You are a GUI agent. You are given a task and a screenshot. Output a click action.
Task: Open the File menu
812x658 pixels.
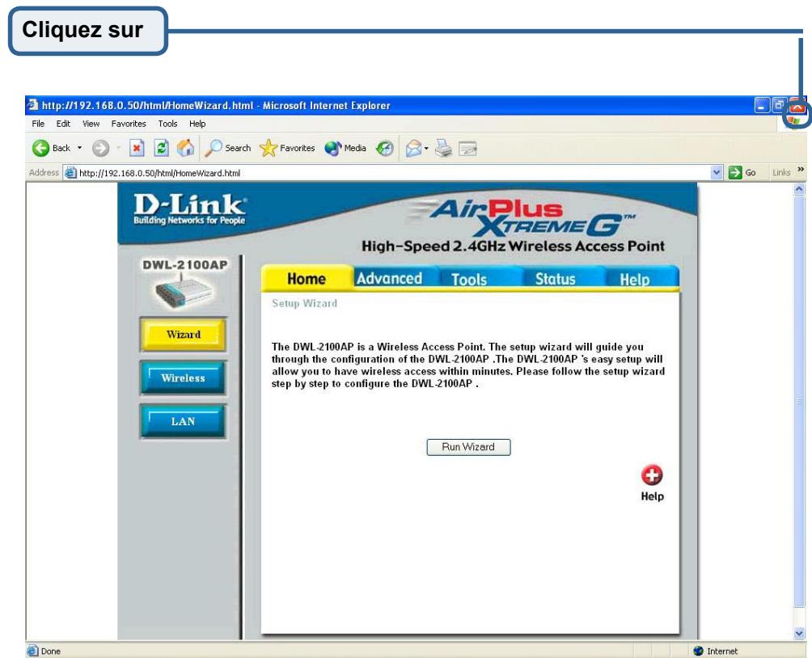click(38, 124)
